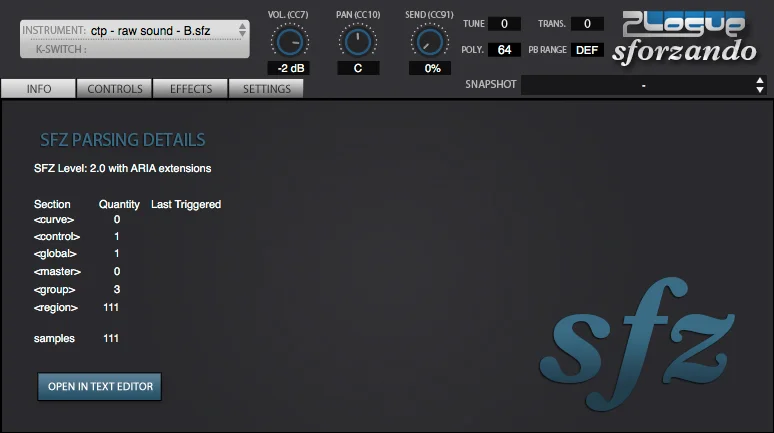The image size is (774, 433).
Task: Switch to the CONTROLS tab
Action: (115, 89)
